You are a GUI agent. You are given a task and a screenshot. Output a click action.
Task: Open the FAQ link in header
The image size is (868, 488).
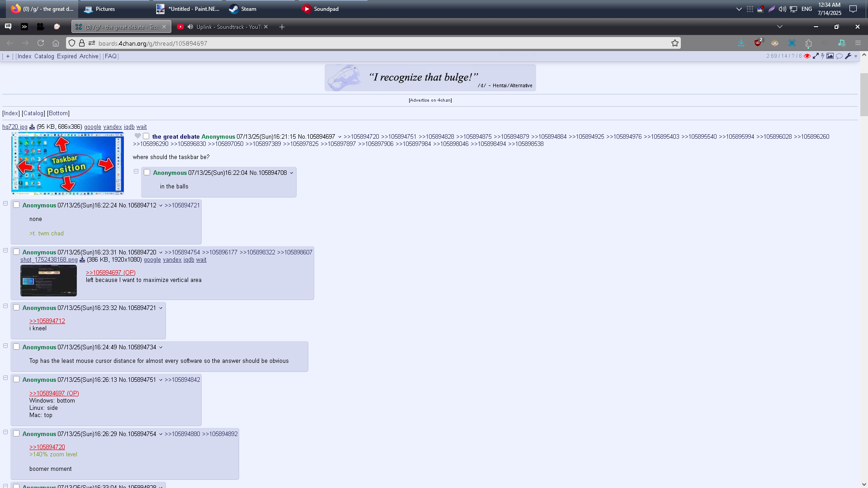coord(111,56)
